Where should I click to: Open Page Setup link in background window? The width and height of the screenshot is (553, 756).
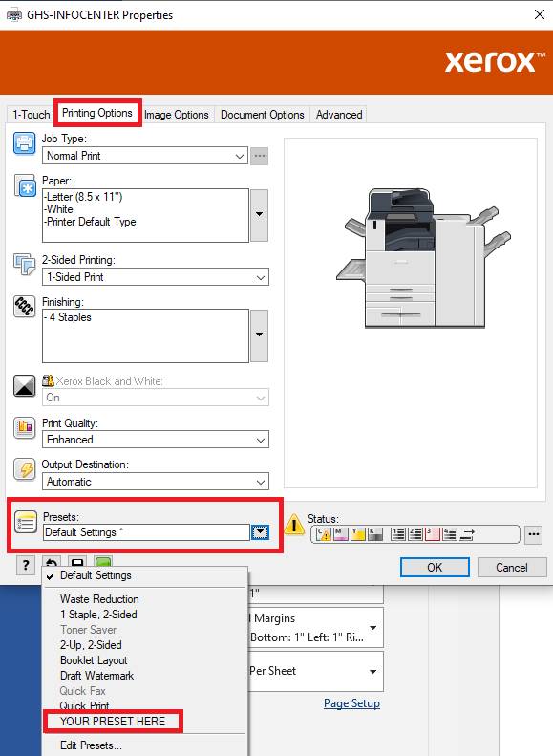coord(351,703)
